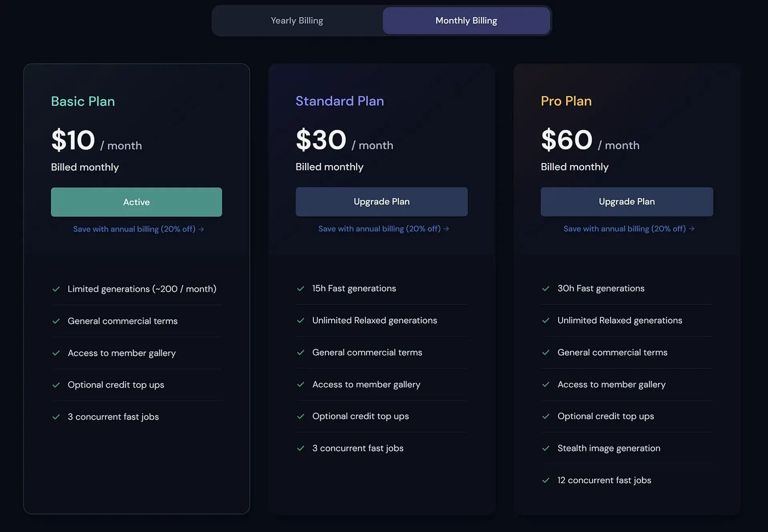Click the checkmark icon next to Access to member gallery Basic
Image resolution: width=768 pixels, height=532 pixels.
point(56,352)
